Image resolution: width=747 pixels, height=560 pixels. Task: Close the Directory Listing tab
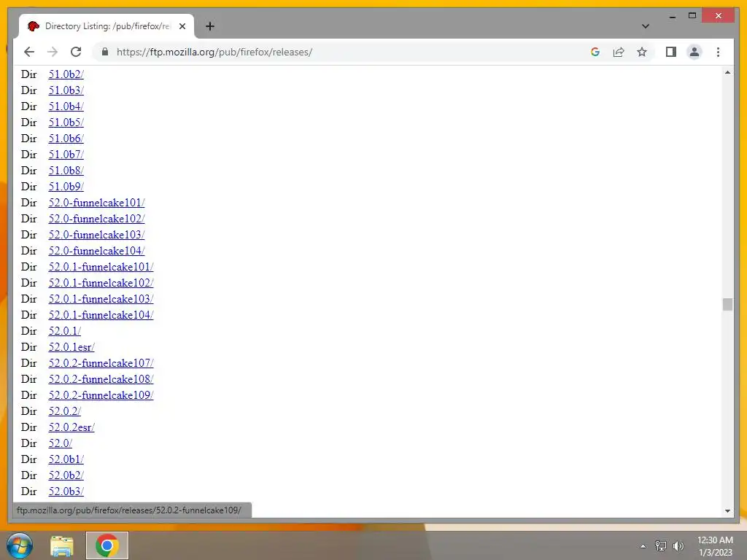(x=182, y=26)
